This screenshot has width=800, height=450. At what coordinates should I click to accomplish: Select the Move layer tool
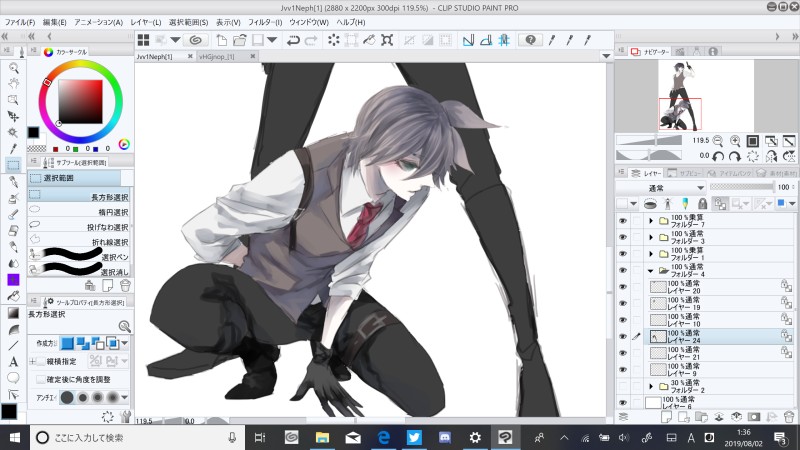click(x=13, y=116)
